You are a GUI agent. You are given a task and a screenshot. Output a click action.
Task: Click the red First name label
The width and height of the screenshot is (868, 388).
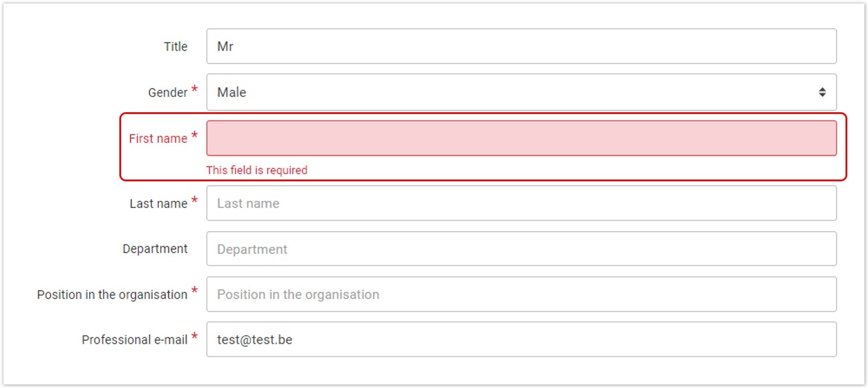(158, 139)
